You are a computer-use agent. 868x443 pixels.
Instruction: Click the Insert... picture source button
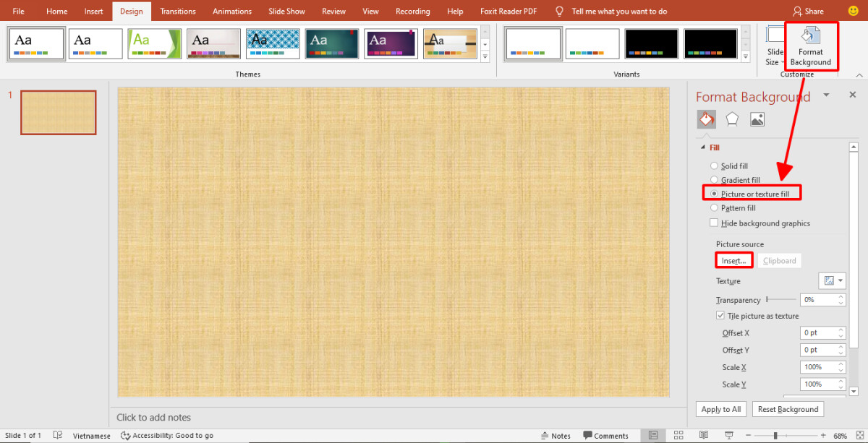click(x=733, y=260)
